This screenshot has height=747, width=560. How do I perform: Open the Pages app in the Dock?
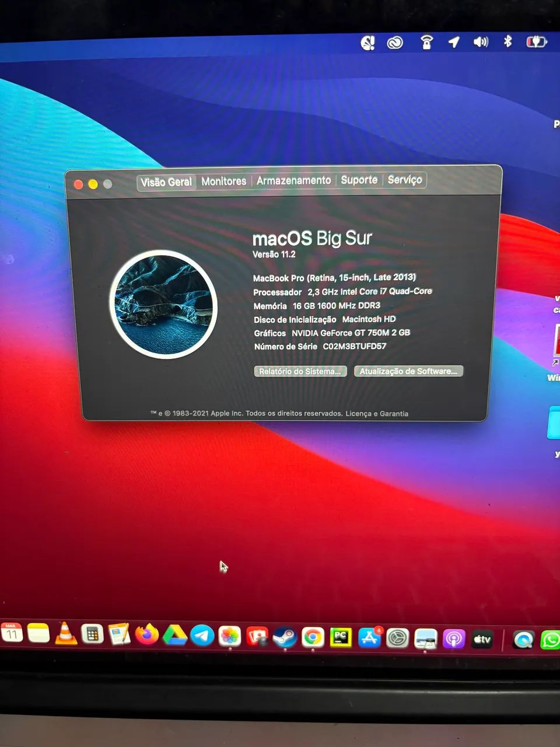pyautogui.click(x=120, y=634)
